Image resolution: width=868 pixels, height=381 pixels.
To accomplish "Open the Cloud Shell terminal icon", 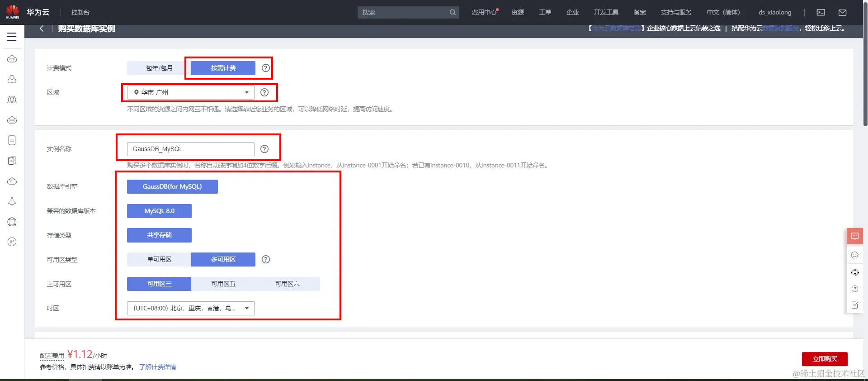I will (821, 12).
